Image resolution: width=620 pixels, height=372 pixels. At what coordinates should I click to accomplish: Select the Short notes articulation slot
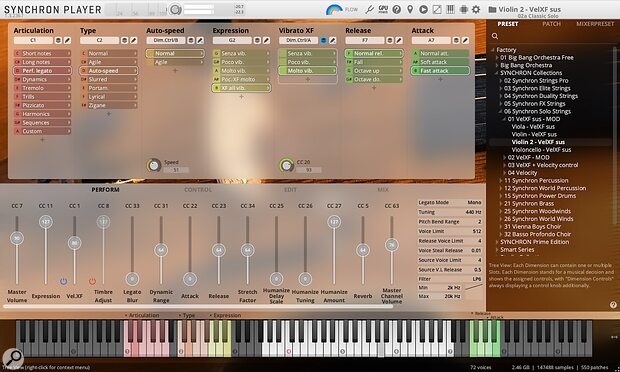(42, 53)
